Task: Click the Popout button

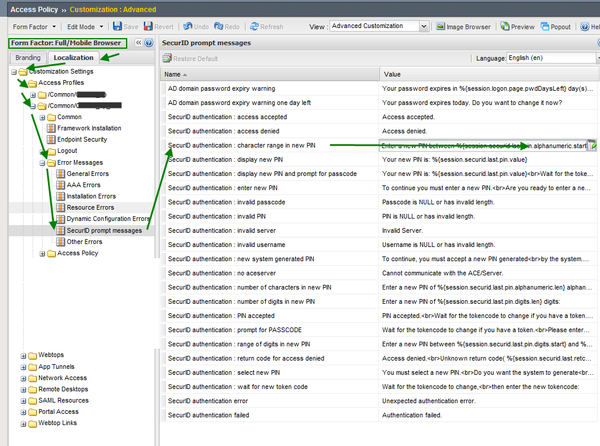Action: [558, 27]
